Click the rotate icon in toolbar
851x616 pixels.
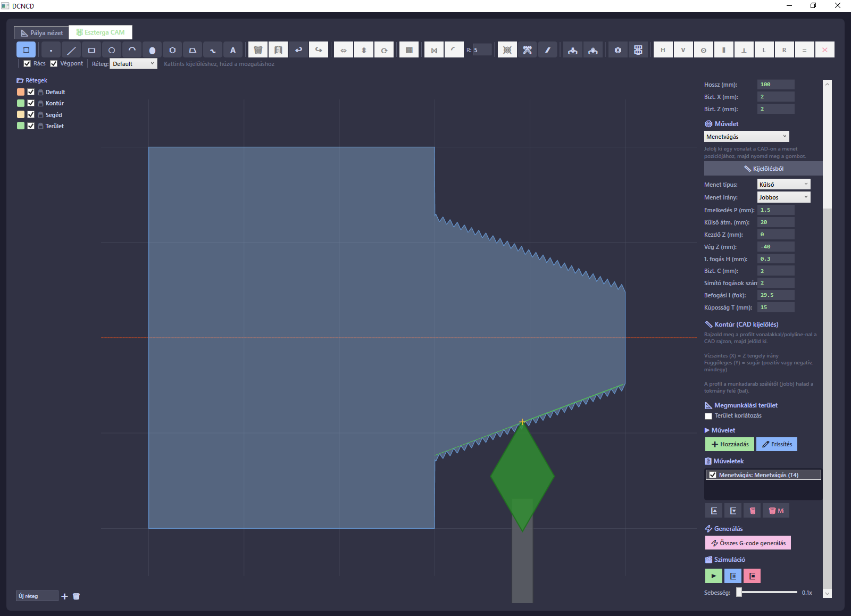point(384,50)
